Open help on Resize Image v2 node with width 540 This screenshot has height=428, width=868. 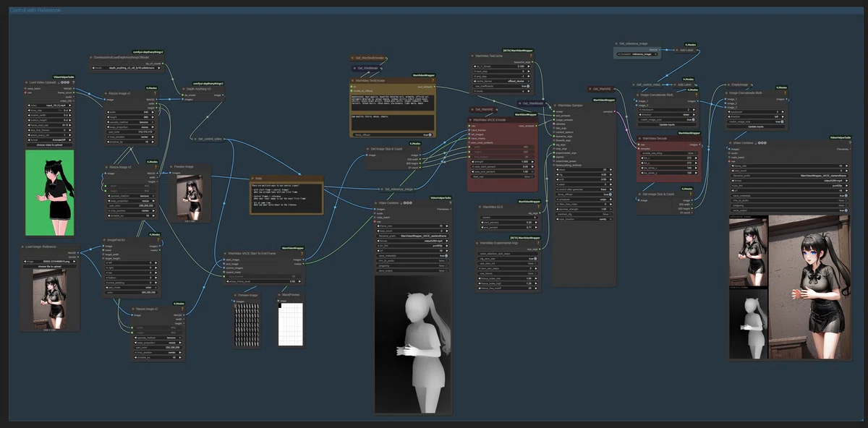click(x=155, y=93)
